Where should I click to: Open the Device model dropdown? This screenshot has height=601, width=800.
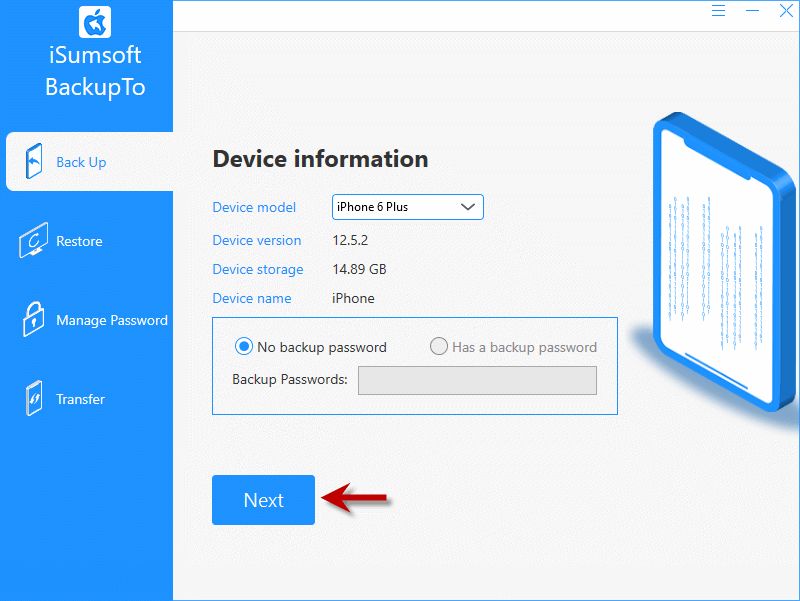tap(408, 207)
